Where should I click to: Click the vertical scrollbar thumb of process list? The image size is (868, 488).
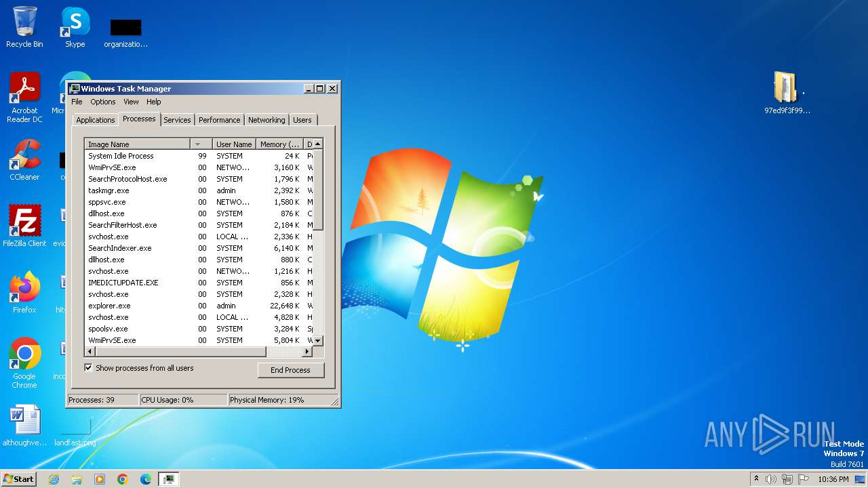(x=318, y=190)
